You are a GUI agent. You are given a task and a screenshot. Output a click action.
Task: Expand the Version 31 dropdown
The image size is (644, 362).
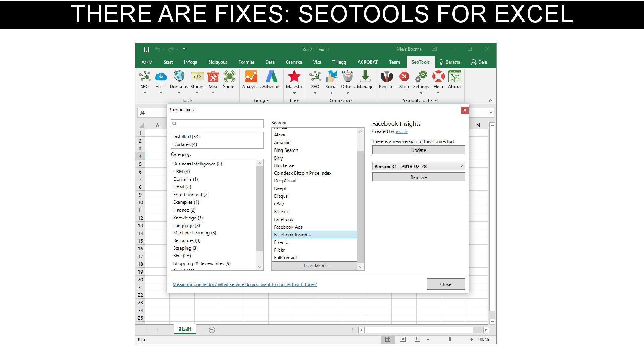coord(461,166)
